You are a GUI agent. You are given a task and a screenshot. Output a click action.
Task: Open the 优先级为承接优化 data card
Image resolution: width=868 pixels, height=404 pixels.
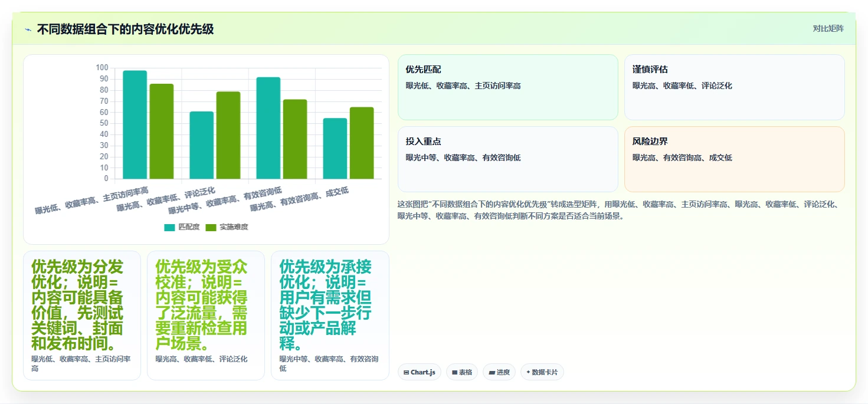330,316
